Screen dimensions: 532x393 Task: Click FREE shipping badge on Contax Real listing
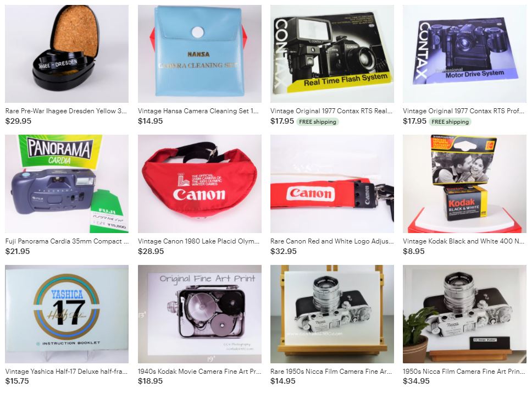tap(318, 121)
